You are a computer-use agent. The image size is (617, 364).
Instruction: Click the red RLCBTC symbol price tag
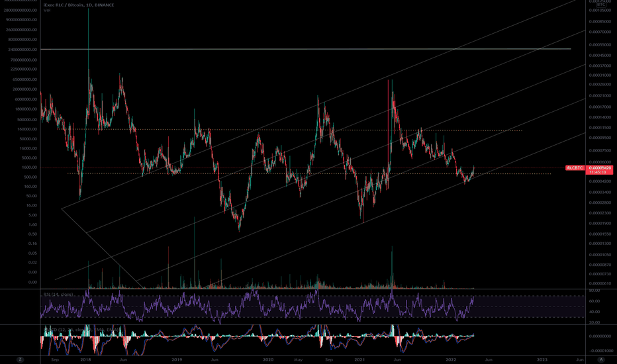tap(575, 168)
